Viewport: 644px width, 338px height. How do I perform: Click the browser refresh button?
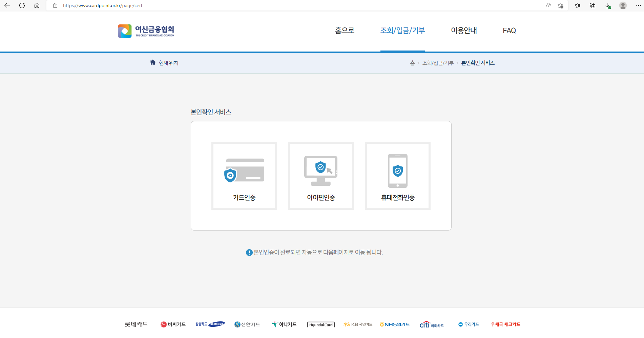22,5
